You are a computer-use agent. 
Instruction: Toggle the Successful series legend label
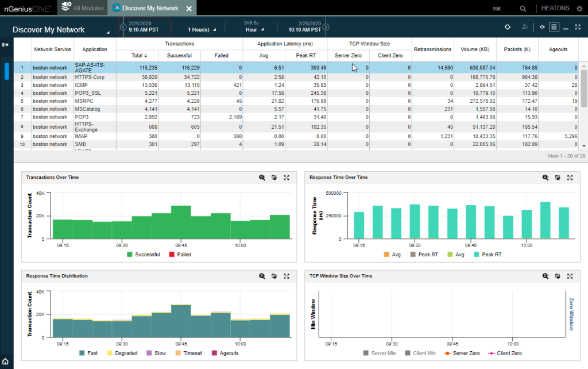click(148, 255)
